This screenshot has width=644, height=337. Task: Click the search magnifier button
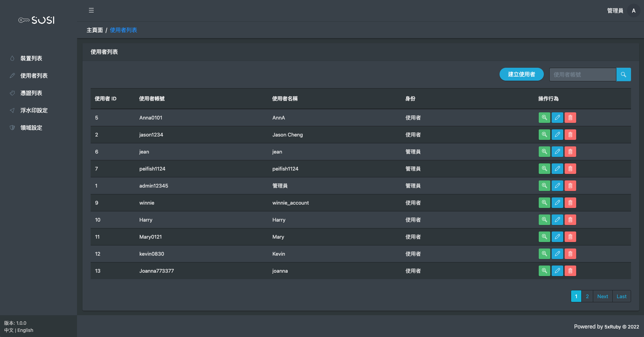coord(624,75)
